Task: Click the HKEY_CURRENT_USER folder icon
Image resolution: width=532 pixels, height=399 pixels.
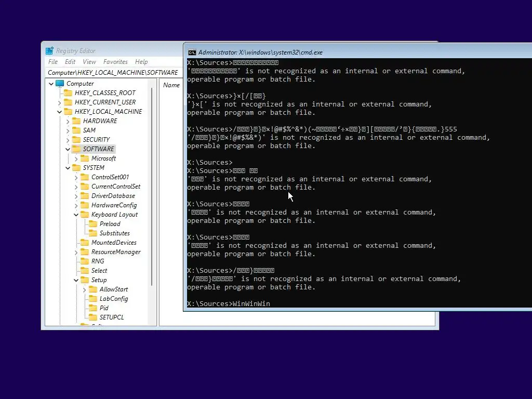Action: click(68, 102)
